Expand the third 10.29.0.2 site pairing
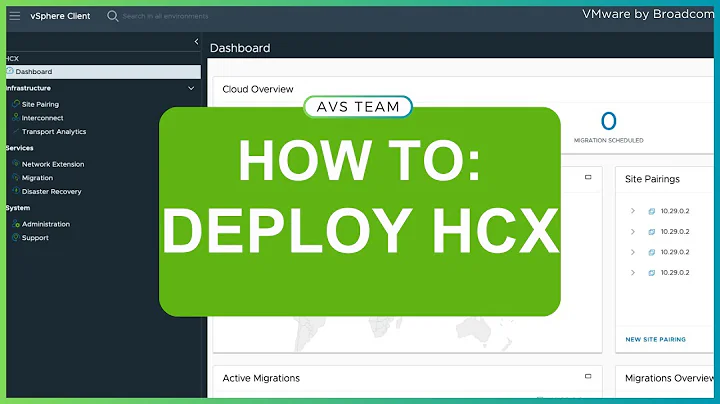The image size is (720, 404). pyautogui.click(x=633, y=252)
